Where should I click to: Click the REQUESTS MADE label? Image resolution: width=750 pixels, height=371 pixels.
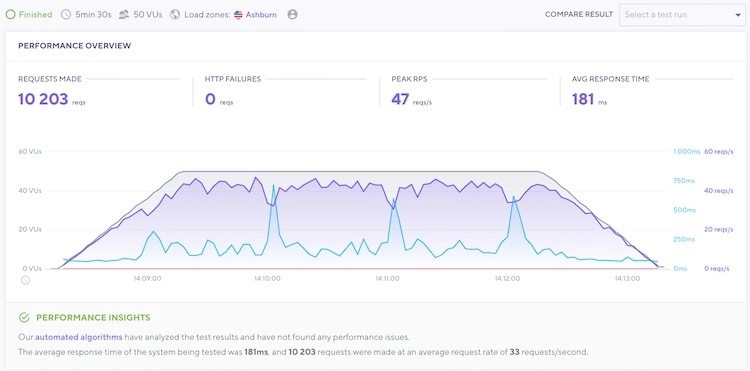click(50, 79)
